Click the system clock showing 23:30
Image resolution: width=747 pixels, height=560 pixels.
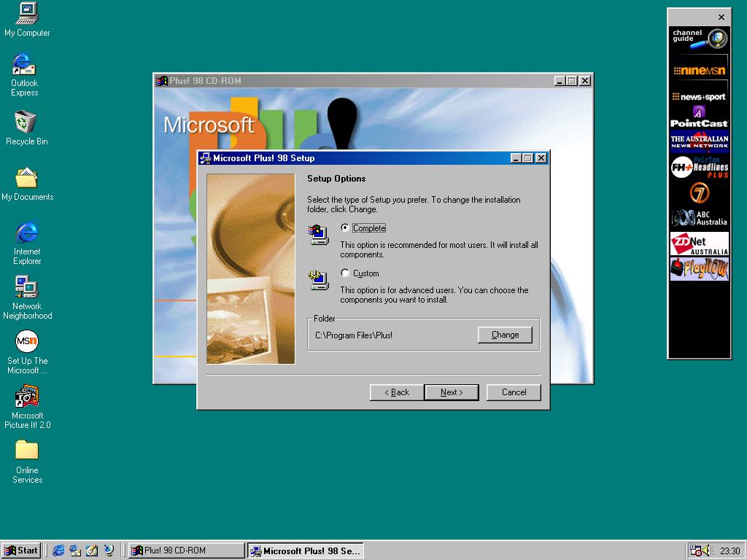729,551
